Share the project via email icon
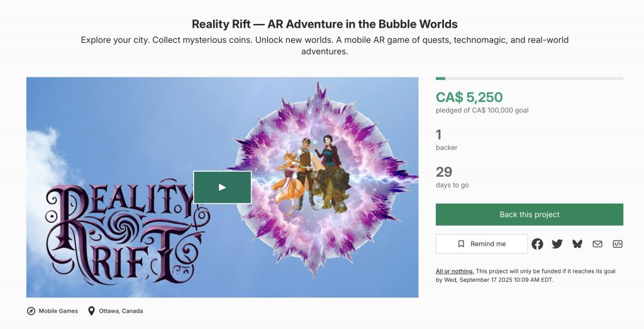 pos(597,244)
